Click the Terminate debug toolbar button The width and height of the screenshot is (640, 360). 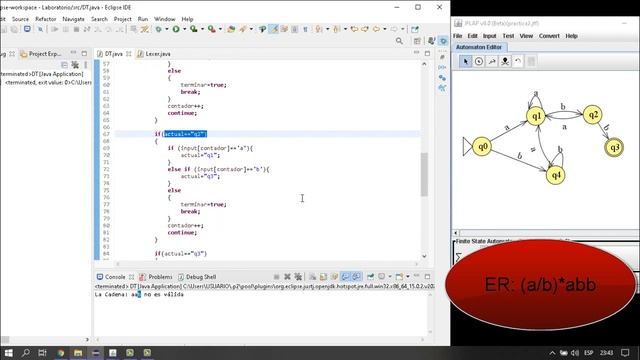(x=76, y=29)
